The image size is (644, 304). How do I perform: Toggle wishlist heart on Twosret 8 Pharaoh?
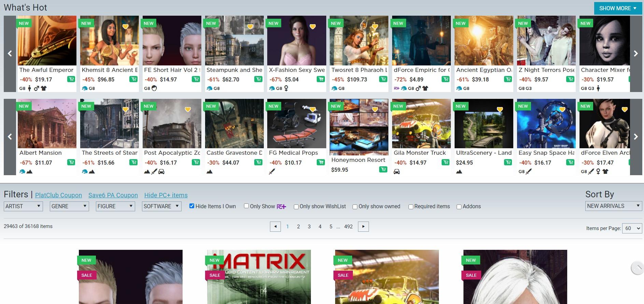click(x=375, y=27)
